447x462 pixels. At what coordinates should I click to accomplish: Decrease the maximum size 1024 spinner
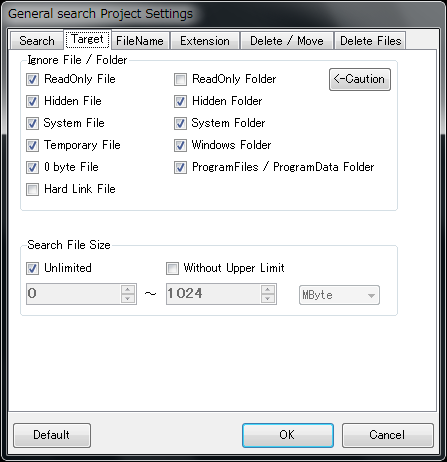[268, 298]
